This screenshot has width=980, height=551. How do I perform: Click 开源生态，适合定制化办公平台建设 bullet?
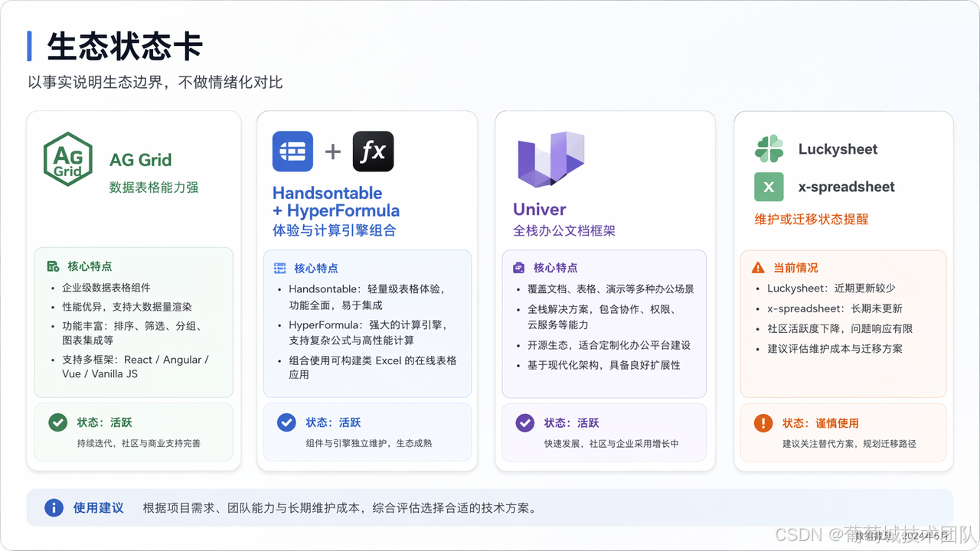pos(609,345)
